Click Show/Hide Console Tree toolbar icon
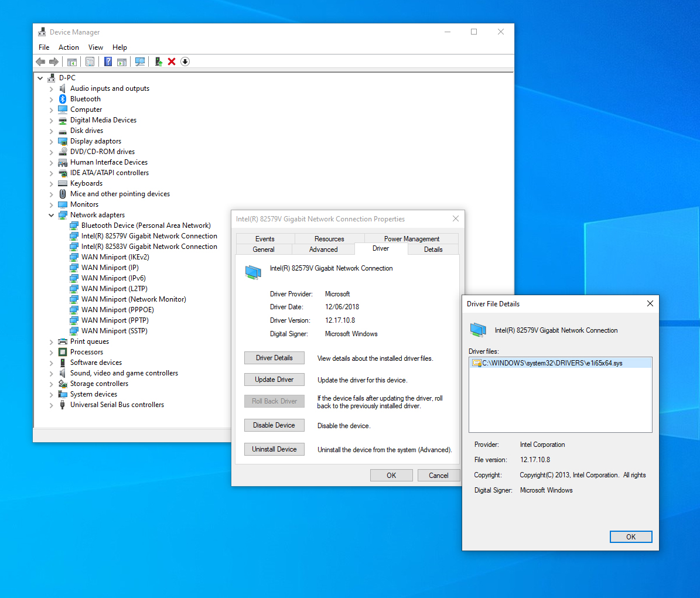700x598 pixels. pyautogui.click(x=72, y=61)
